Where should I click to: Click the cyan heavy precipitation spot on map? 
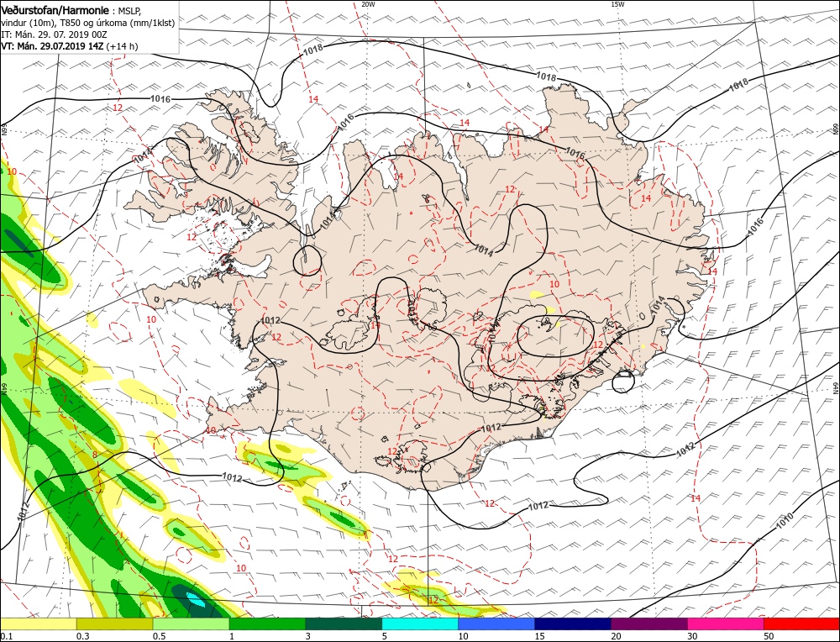tap(197, 602)
